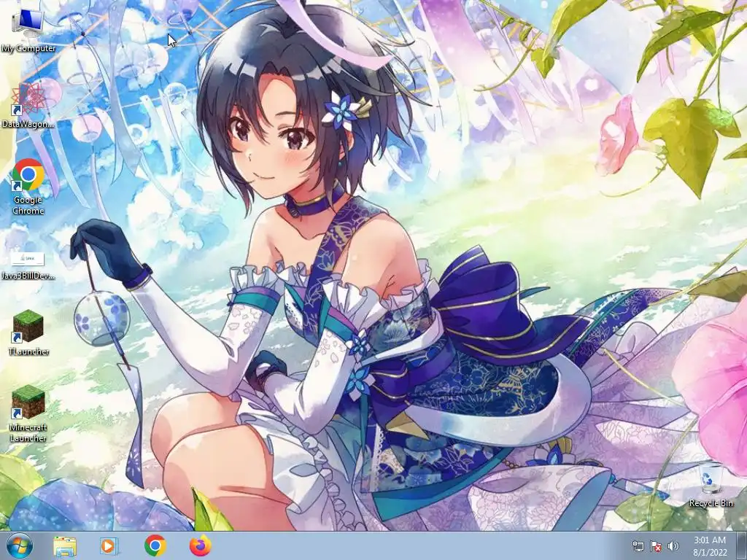Select the DataWagon desktop shortcut
Viewport: 747px width, 560px height.
[x=28, y=105]
